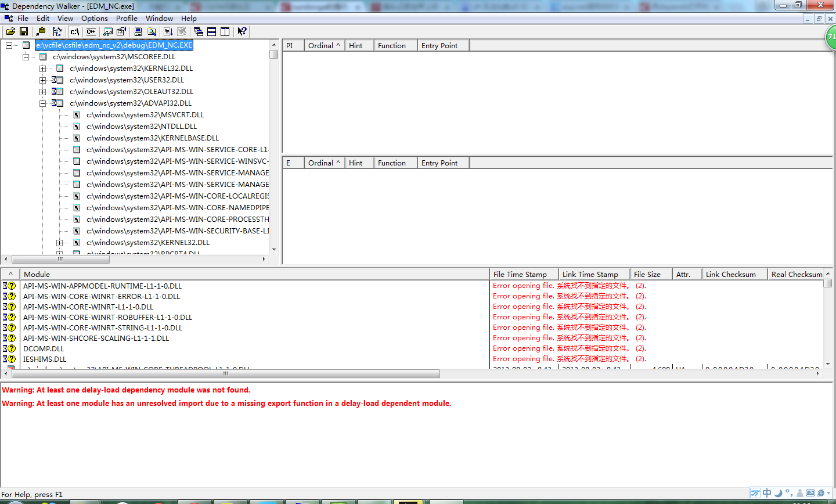Select API-MS-WIN-APPMODEL-RUNTIME-L1-1-0.DLL module row

click(412, 286)
